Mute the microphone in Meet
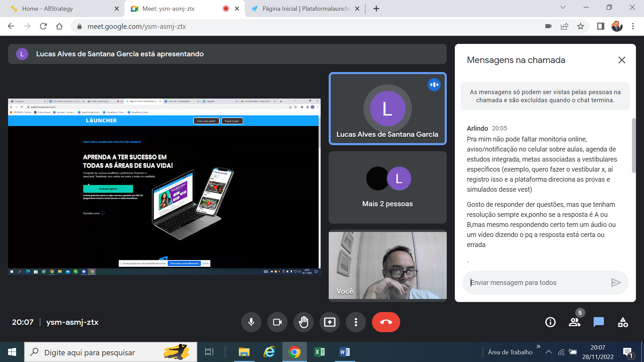 coord(251,322)
